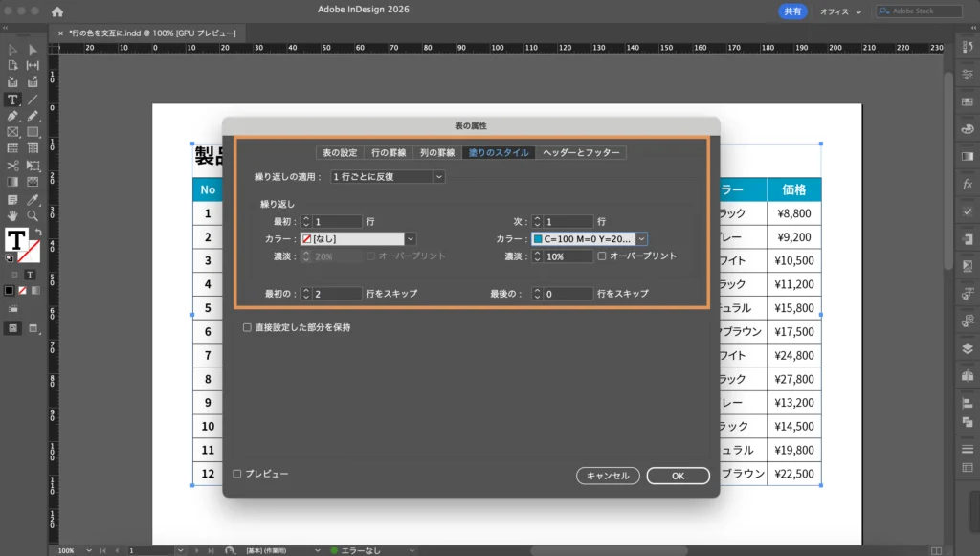Click the 10% 濃淡 tint field
The image size is (980, 556).
pos(568,256)
